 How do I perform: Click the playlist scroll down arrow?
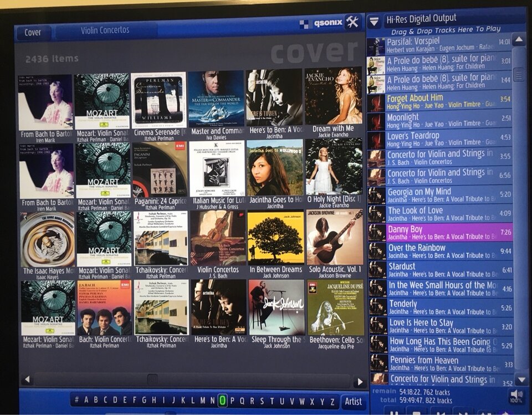[521, 380]
